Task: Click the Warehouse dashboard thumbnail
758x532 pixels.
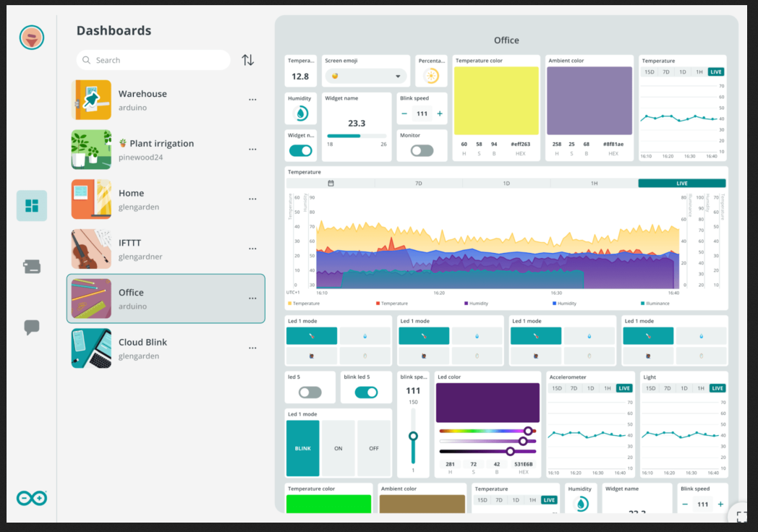Action: pyautogui.click(x=91, y=100)
